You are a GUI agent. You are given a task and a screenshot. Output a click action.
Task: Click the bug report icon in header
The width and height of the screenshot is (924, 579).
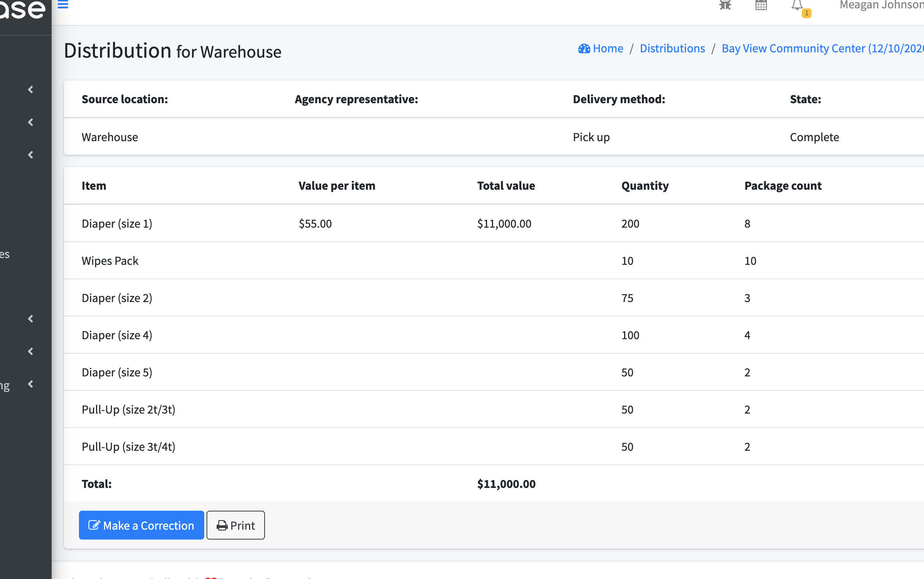pyautogui.click(x=725, y=5)
